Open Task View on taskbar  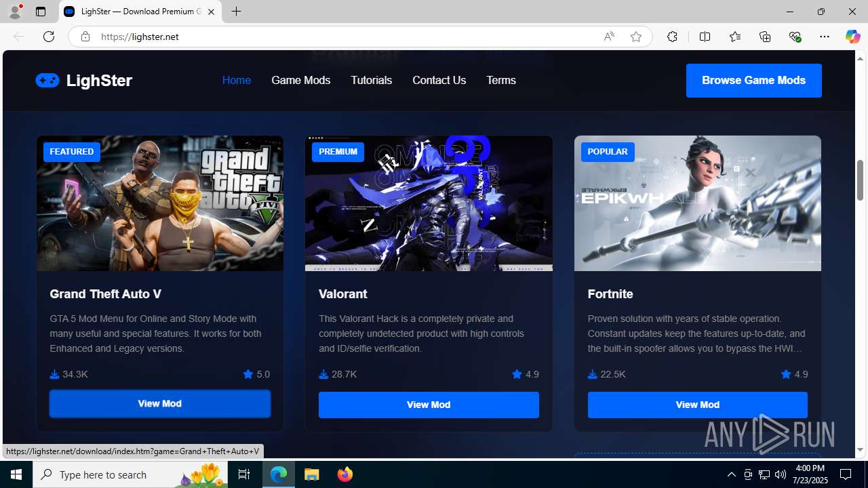tap(244, 474)
